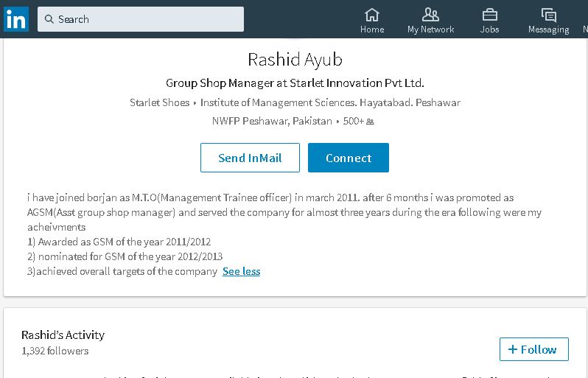
Task: Click the 1,392 followers count
Action: (x=55, y=351)
